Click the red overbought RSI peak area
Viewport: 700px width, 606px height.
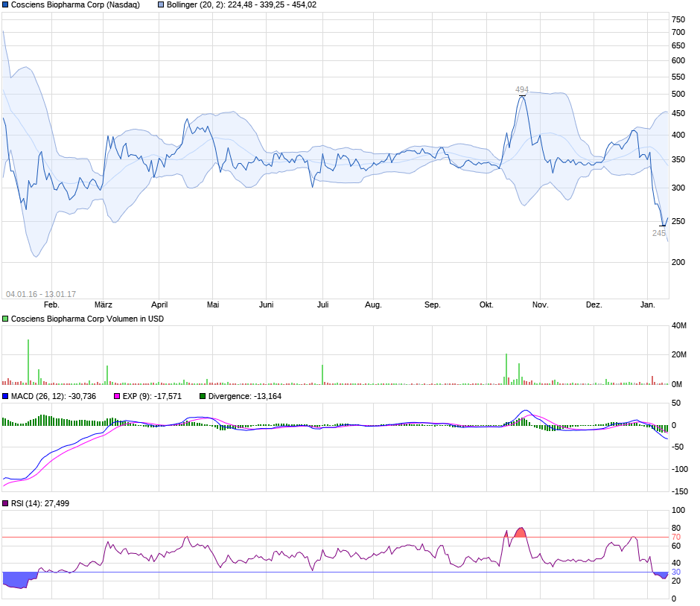point(521,532)
